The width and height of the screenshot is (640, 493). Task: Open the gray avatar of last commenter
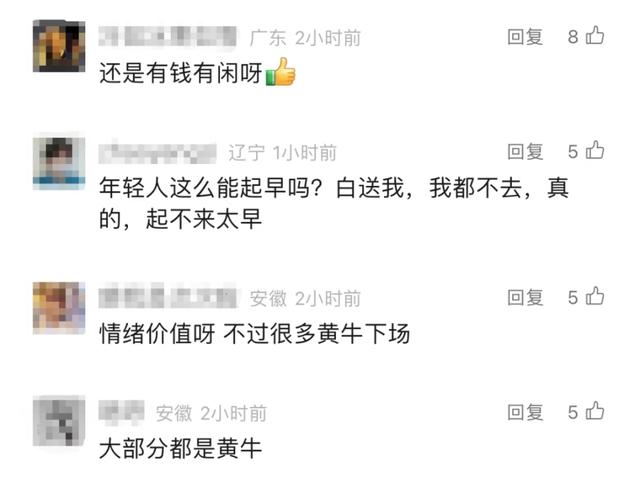pos(59,422)
